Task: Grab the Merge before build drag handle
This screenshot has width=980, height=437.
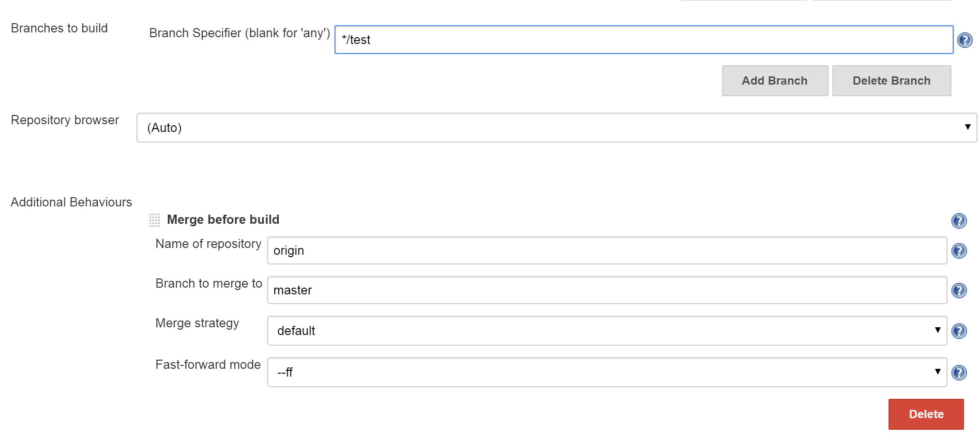Action: point(154,220)
